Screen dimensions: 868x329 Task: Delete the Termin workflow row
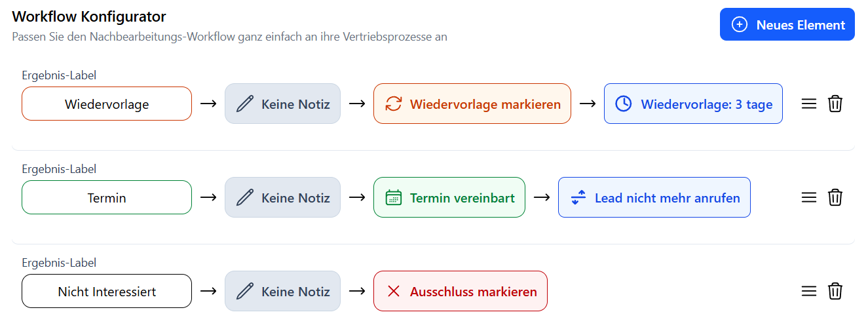835,197
